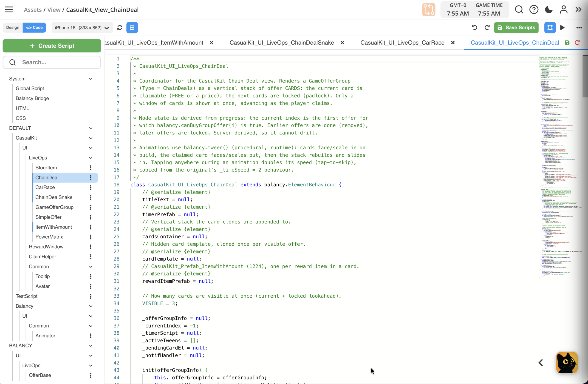Open CSS script item
The image size is (588, 384).
point(21,118)
